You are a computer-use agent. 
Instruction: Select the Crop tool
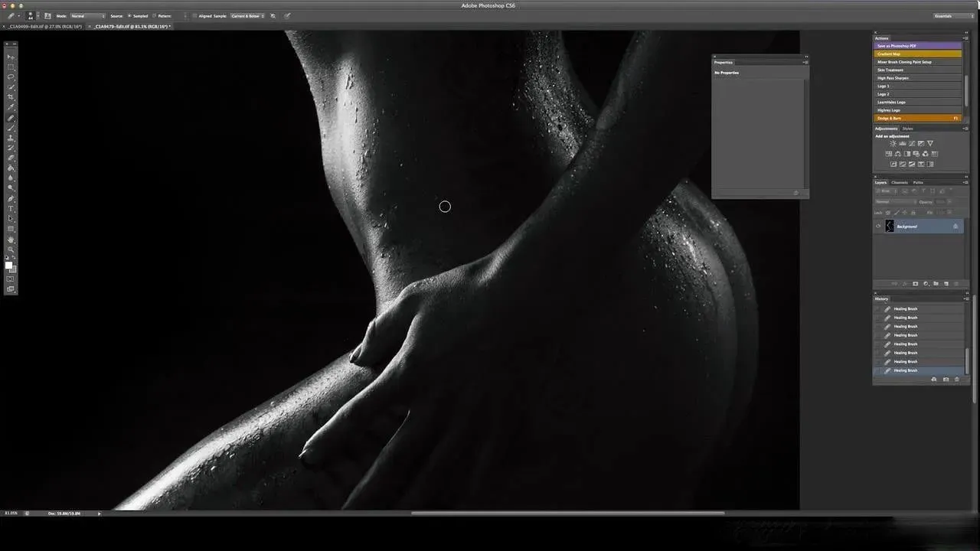tap(11, 97)
